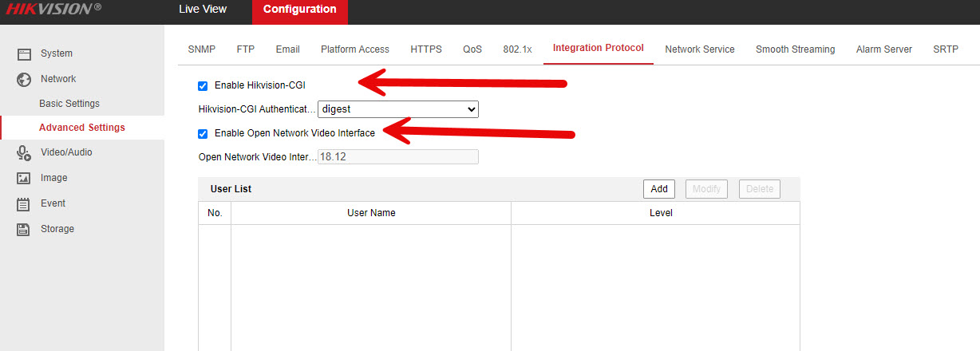
Task: Click the System monitor icon in sidebar
Action: pos(24,53)
